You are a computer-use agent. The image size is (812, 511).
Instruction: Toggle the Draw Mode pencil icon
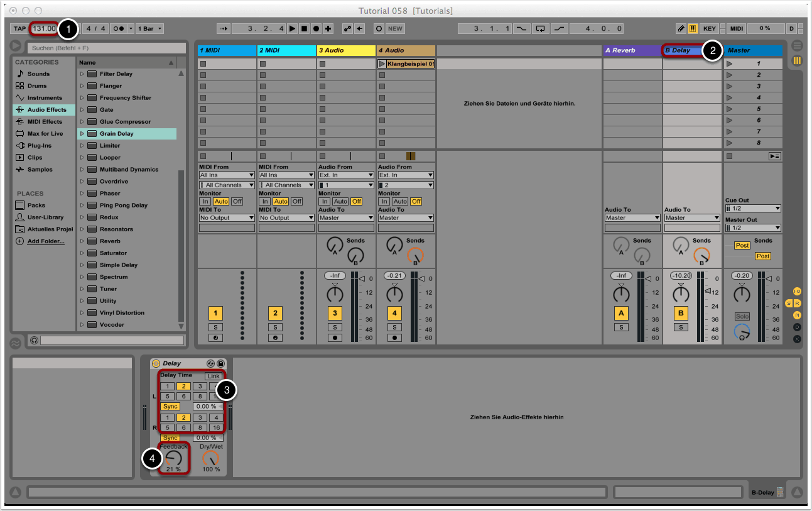tap(681, 29)
